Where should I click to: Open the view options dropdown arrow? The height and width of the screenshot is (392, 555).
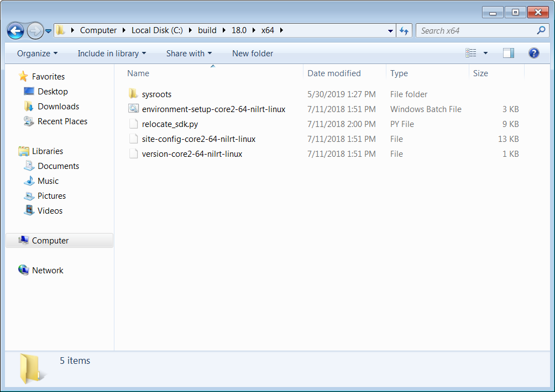485,53
